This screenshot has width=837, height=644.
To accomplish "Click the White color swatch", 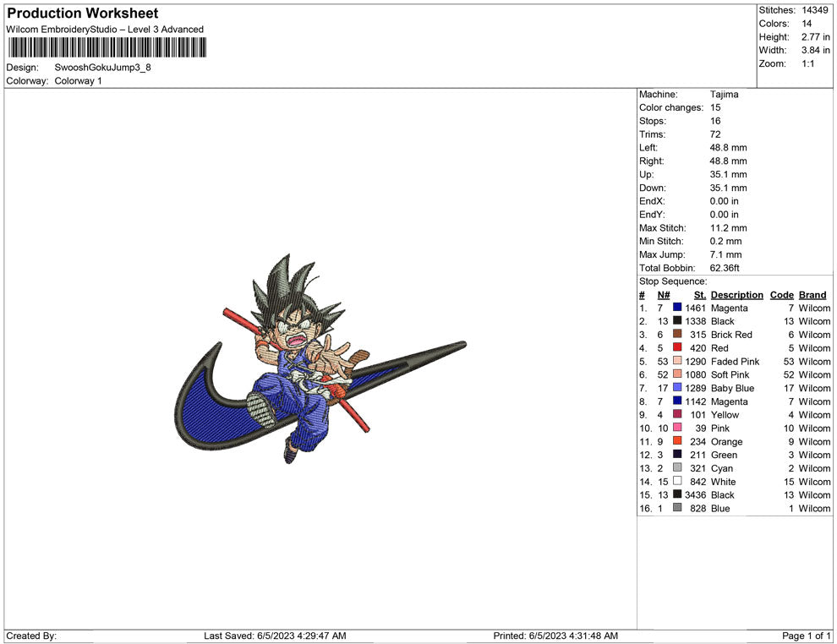I will (677, 481).
